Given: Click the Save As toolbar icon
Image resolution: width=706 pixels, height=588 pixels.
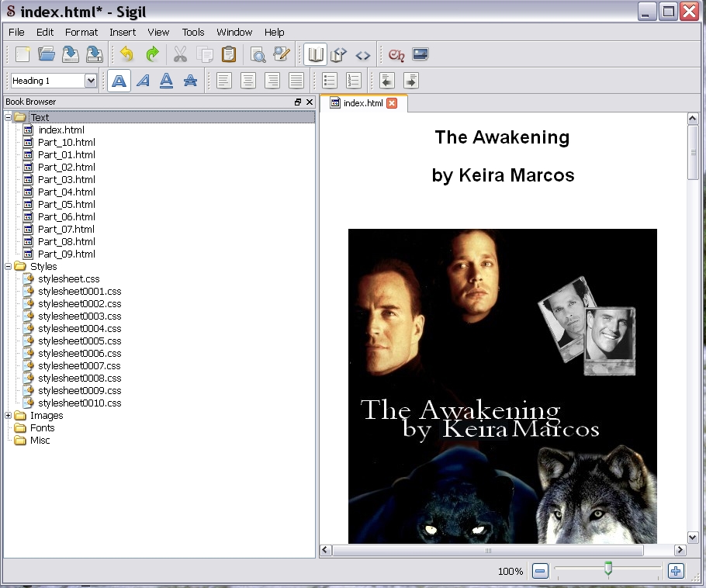Looking at the screenshot, I should pyautogui.click(x=94, y=54).
